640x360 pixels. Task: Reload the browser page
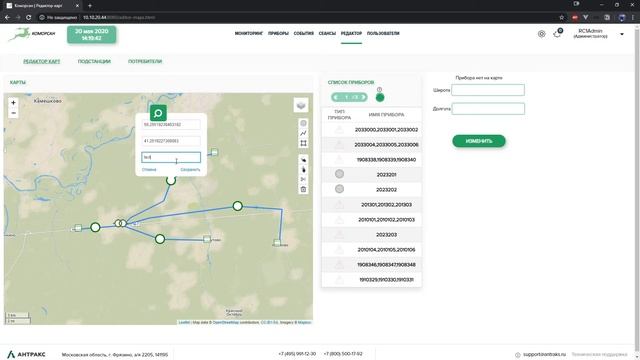(29, 18)
